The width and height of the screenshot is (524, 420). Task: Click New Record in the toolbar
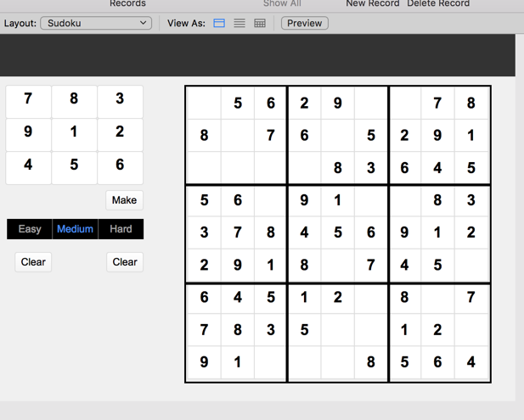[373, 3]
